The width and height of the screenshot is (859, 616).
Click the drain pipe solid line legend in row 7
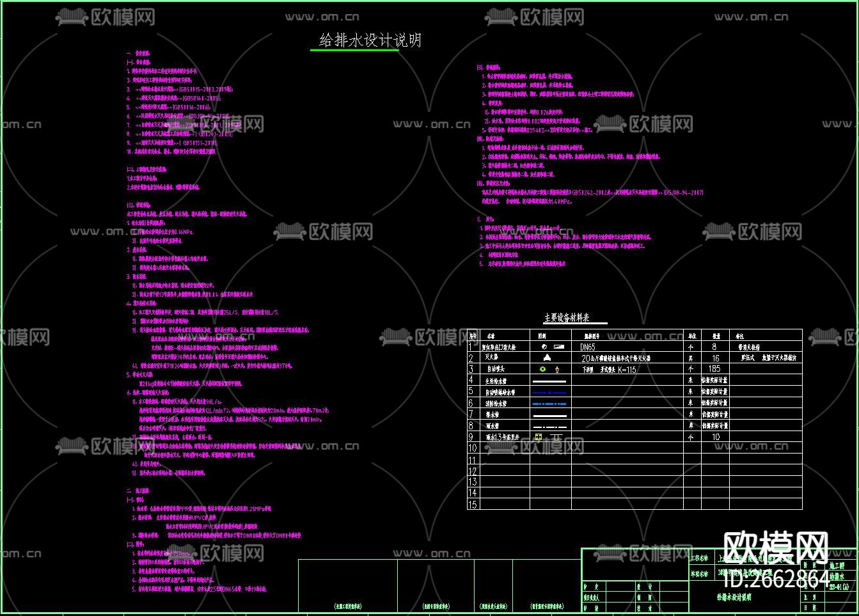(x=550, y=415)
